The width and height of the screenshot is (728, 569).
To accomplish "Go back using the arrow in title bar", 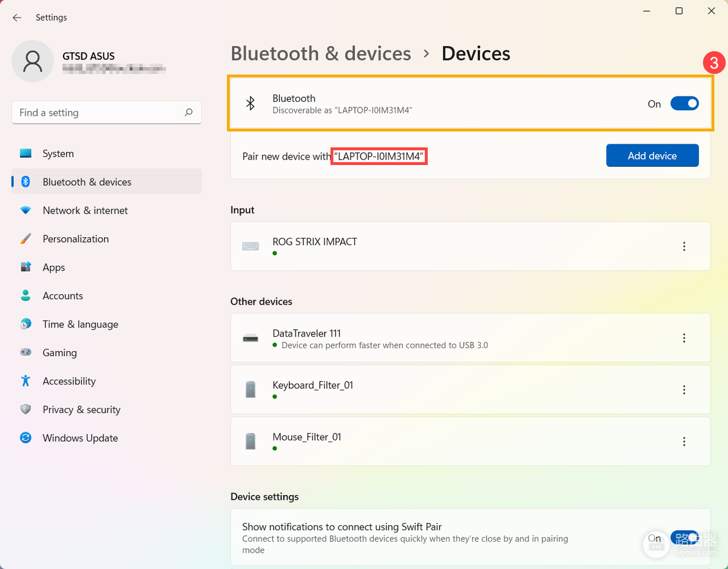I will 17,18.
